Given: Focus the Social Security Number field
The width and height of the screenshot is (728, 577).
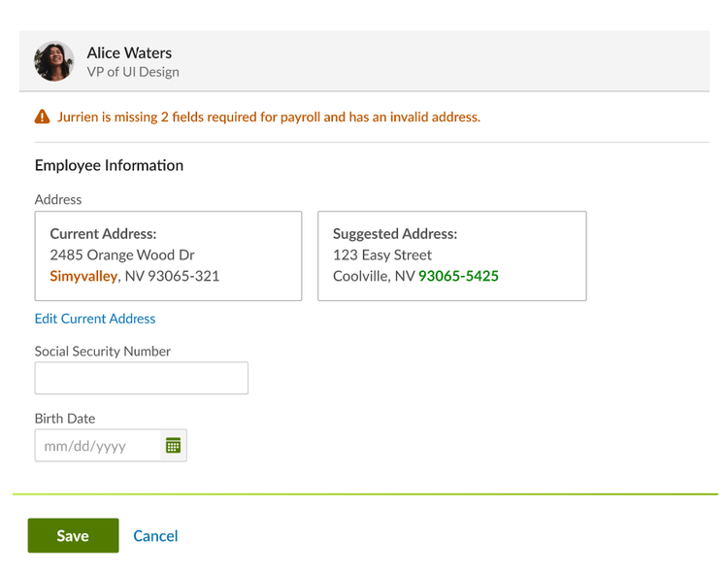Looking at the screenshot, I should coord(142,378).
